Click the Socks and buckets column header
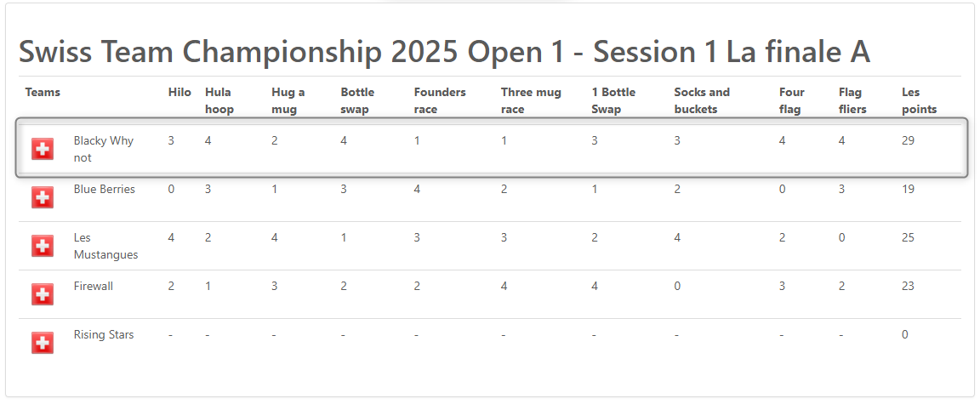Image resolution: width=980 pixels, height=404 pixels. 702,100
